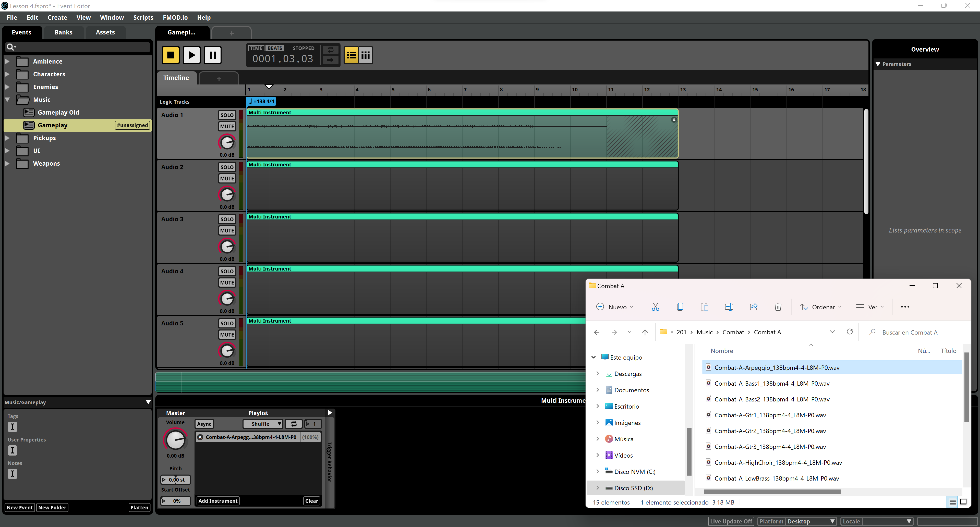Viewport: 980px width, 527px height.
Task: Clear the playlist with the Clear button
Action: [312, 501]
